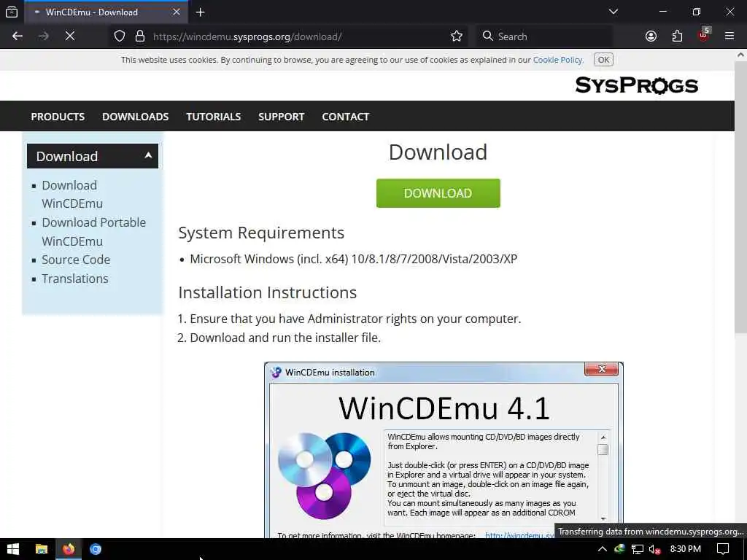Open the Firefox hamburger menu
This screenshot has height=560, width=747.
[x=729, y=36]
